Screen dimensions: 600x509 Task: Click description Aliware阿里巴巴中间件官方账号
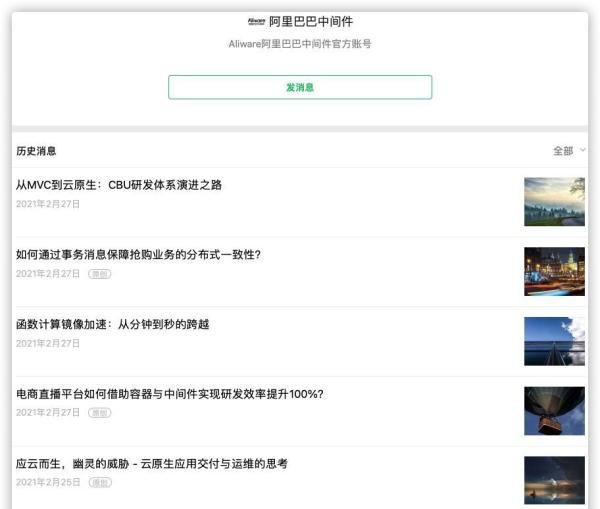tap(300, 44)
